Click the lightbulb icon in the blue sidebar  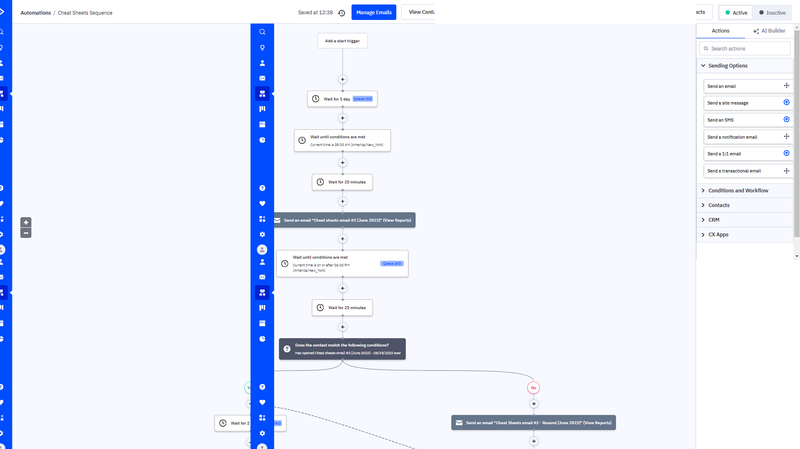coord(262,47)
